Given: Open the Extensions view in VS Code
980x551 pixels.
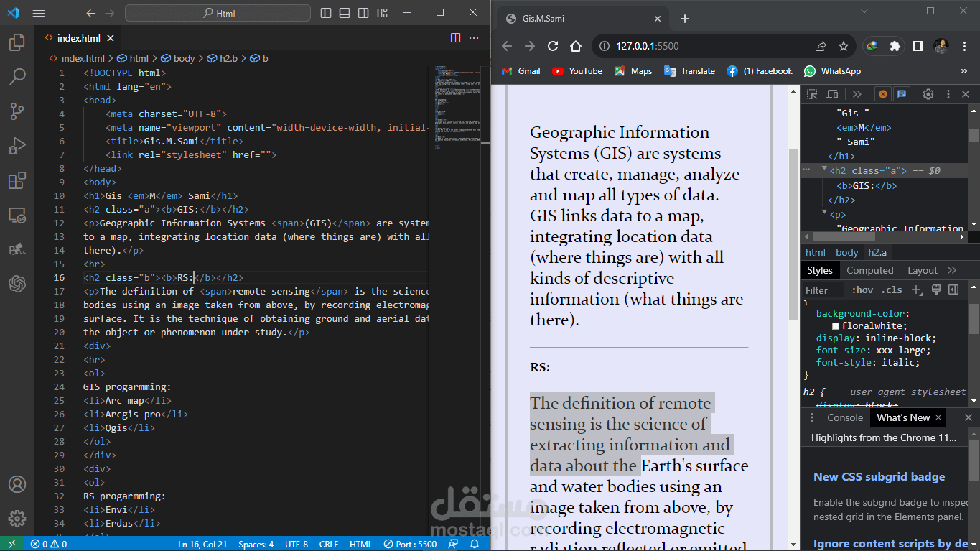Looking at the screenshot, I should [x=17, y=180].
